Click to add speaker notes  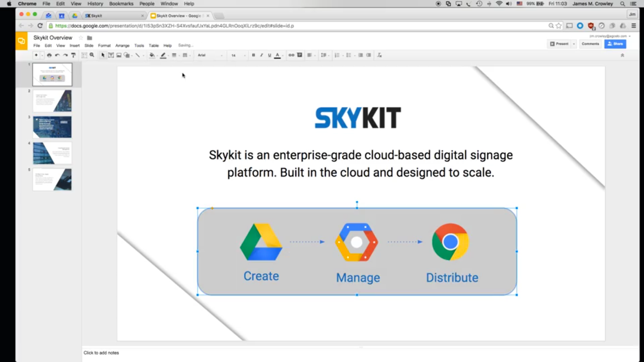(101, 353)
